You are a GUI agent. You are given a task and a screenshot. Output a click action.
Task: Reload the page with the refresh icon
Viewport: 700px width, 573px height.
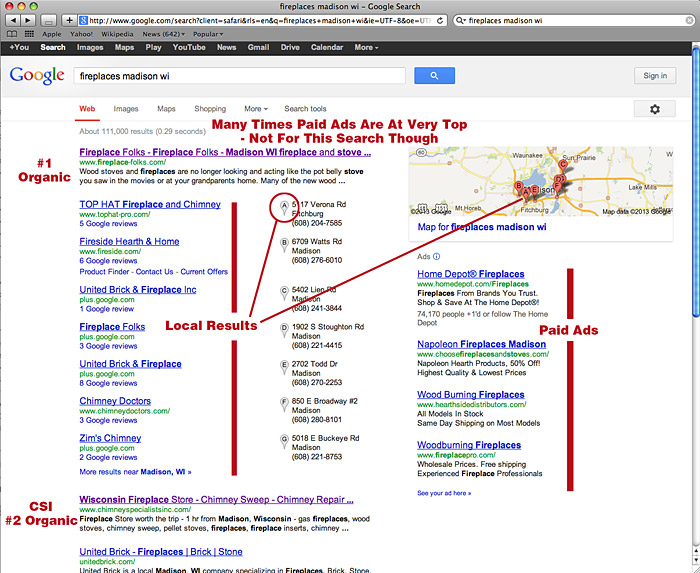(x=440, y=21)
